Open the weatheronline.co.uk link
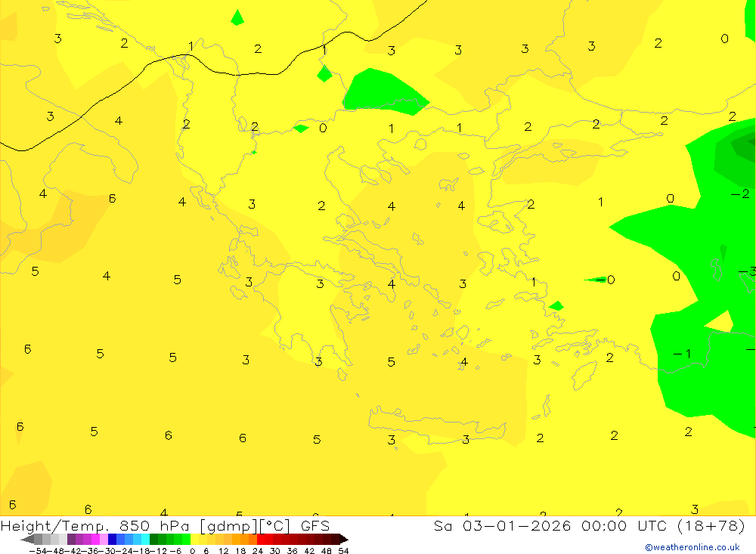This screenshot has width=756, height=554. 692,547
